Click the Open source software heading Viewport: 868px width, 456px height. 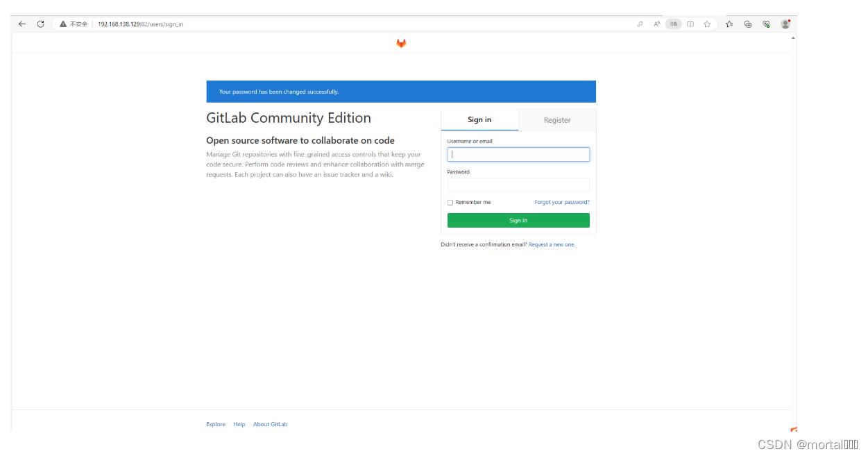point(300,140)
